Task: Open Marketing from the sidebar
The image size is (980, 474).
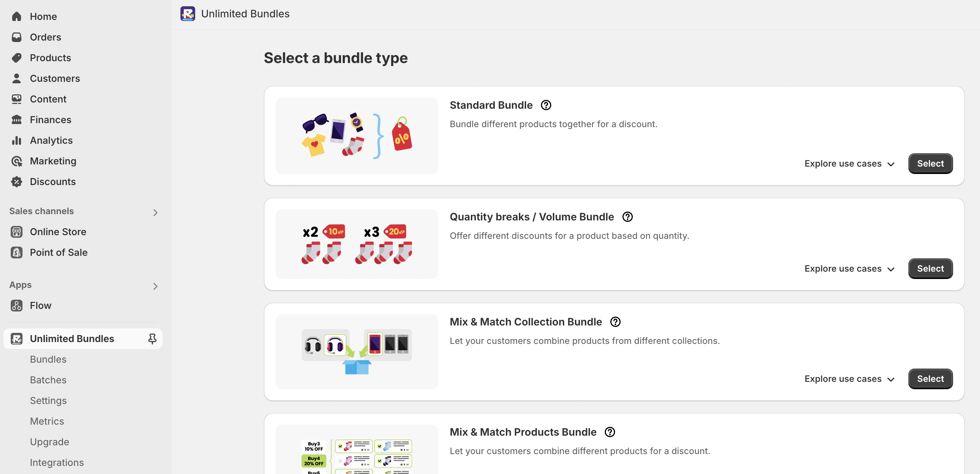Action: [53, 161]
